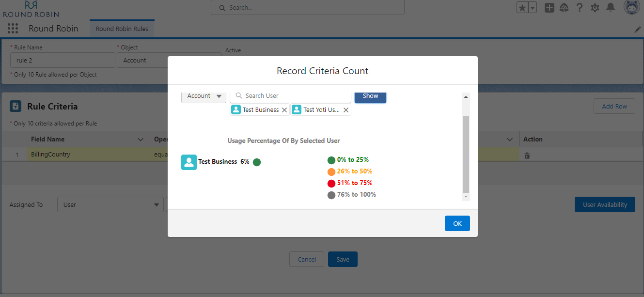Switch to the Round Robin Rules tab

tap(122, 29)
